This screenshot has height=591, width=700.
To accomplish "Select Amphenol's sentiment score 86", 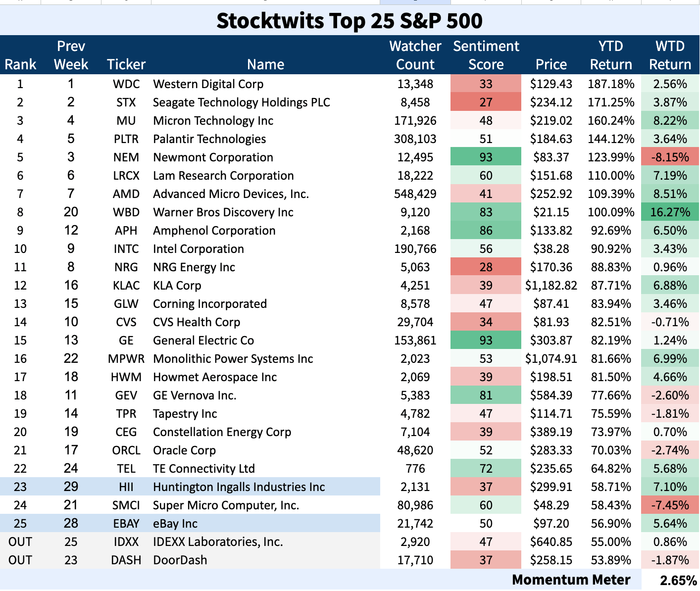I will [x=486, y=231].
